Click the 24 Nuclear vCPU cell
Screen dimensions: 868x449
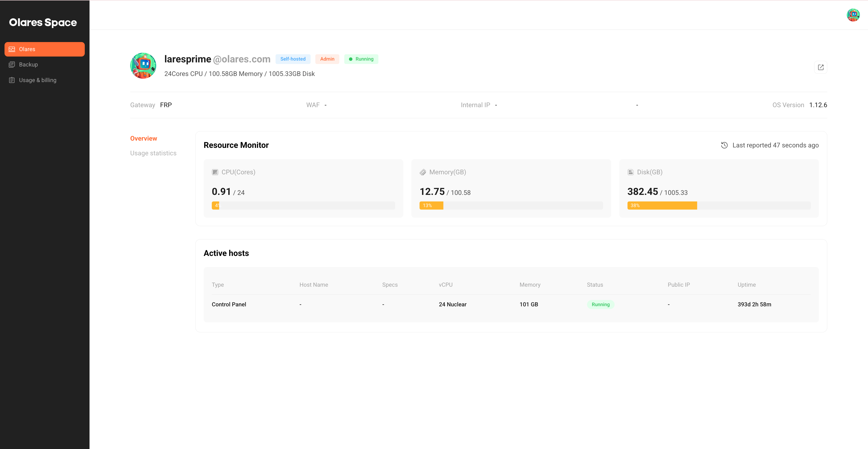pos(453,304)
